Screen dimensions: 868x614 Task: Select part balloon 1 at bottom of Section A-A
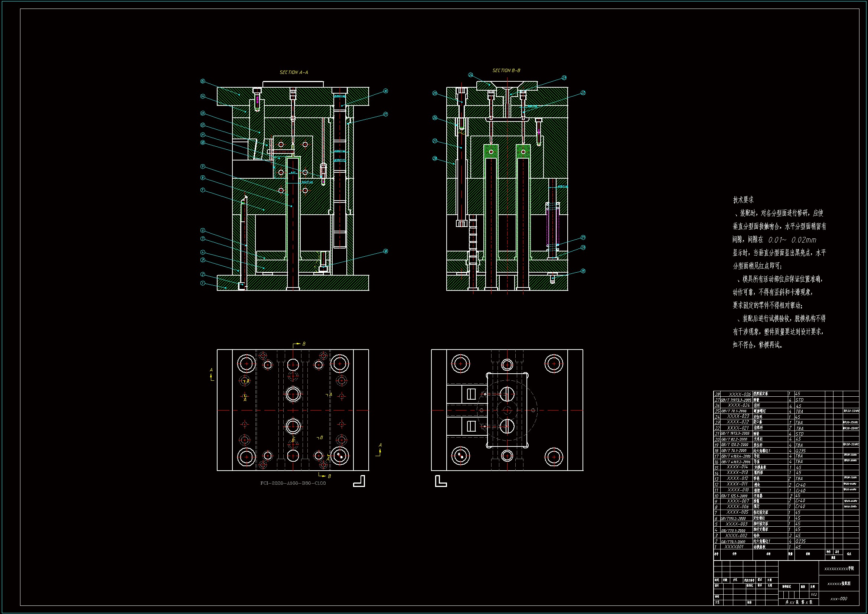coord(203,283)
